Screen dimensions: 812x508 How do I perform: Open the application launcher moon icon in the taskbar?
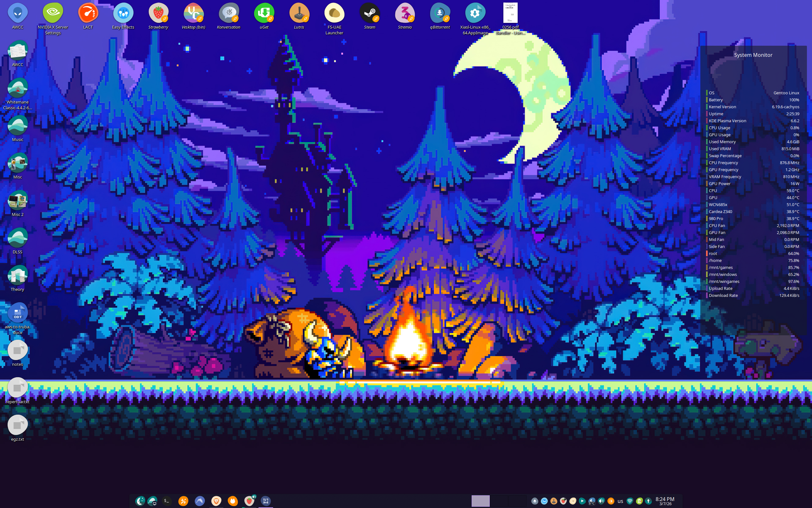point(140,501)
